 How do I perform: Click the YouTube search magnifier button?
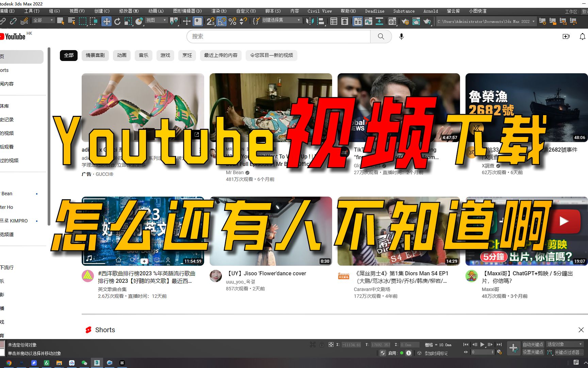pyautogui.click(x=381, y=36)
